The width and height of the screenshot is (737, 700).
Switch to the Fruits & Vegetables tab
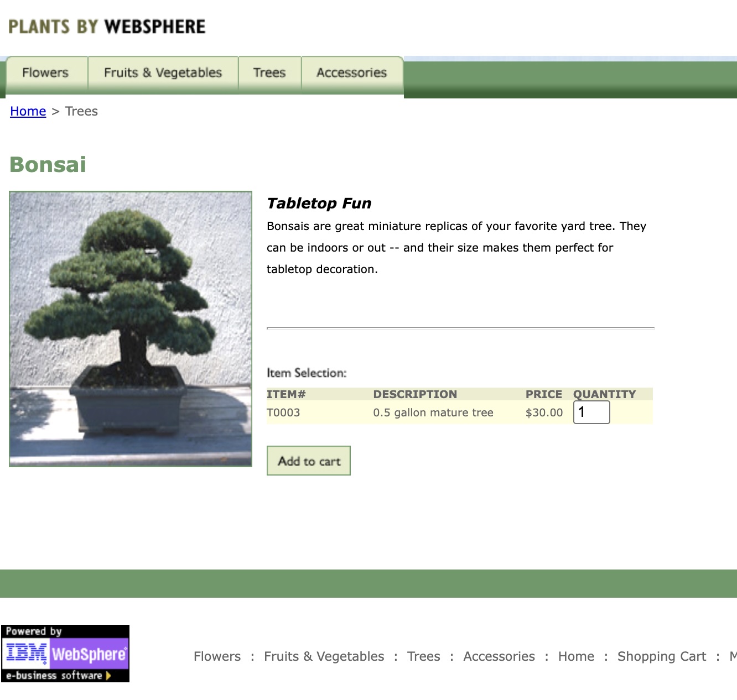tap(163, 73)
